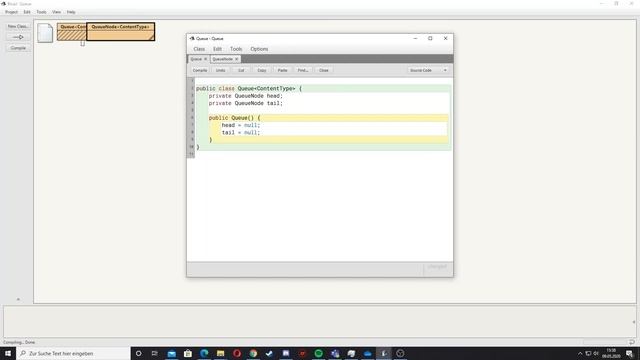
Task: Select the Queue class box in diagram
Action: click(71, 32)
